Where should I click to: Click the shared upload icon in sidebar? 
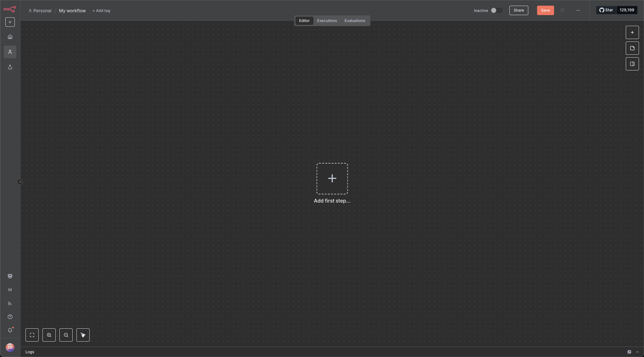[10, 67]
